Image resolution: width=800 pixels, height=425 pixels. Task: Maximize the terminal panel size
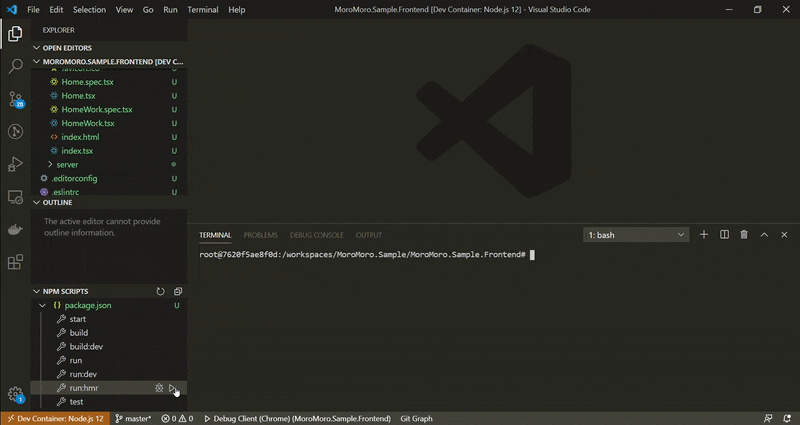click(x=764, y=235)
